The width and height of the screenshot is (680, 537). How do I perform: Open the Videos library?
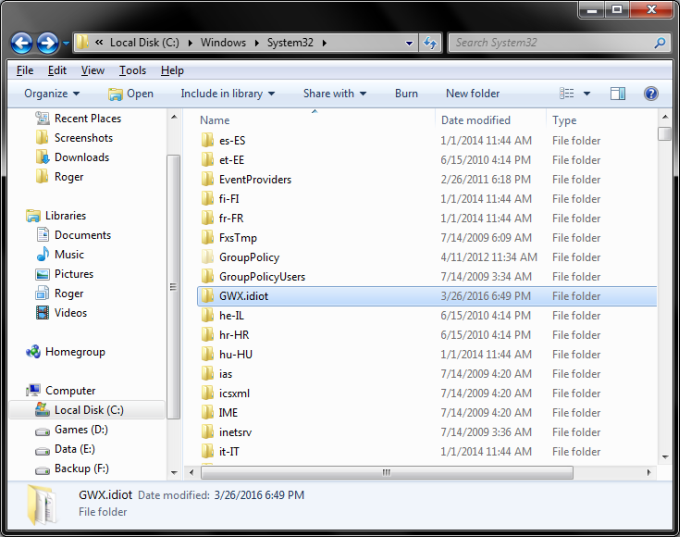pyautogui.click(x=61, y=313)
